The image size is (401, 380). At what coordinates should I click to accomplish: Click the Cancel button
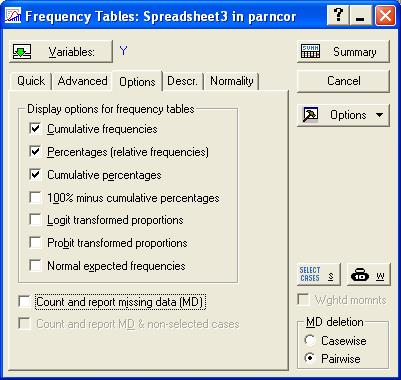click(x=343, y=81)
